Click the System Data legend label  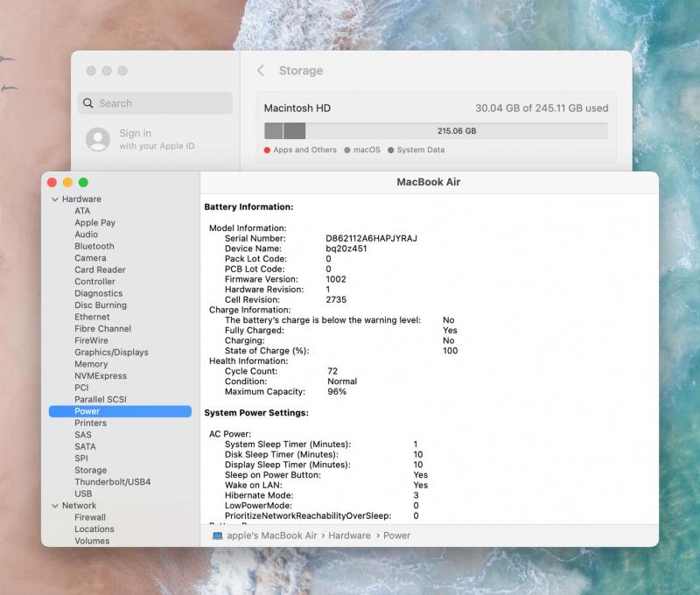421,150
